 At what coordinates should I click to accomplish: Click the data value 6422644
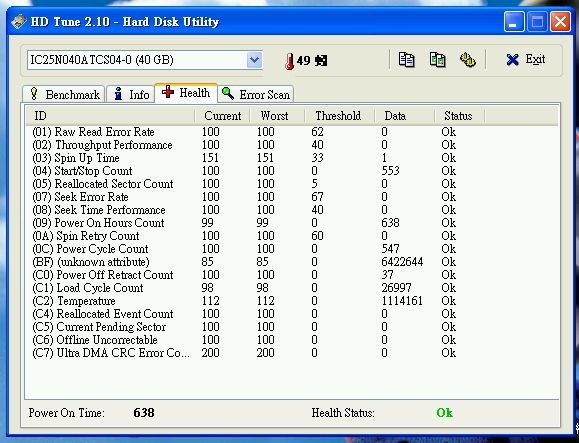pos(402,262)
